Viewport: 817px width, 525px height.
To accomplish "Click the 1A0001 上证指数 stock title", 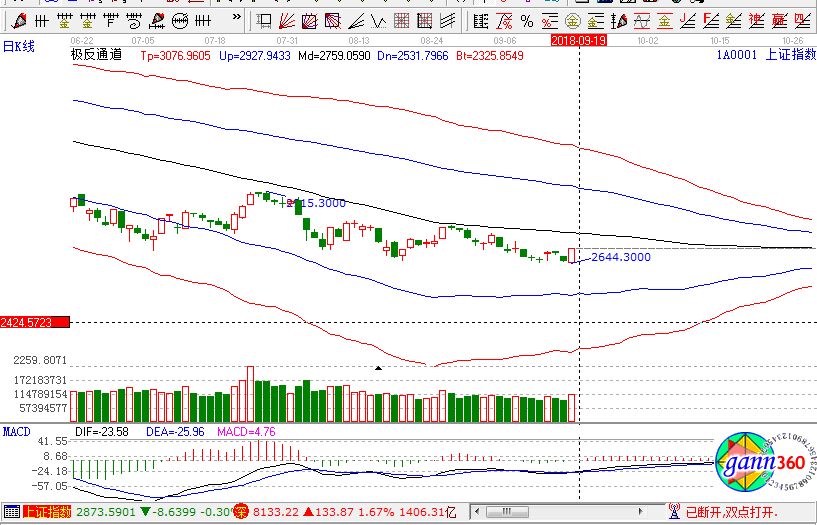I will [772, 56].
